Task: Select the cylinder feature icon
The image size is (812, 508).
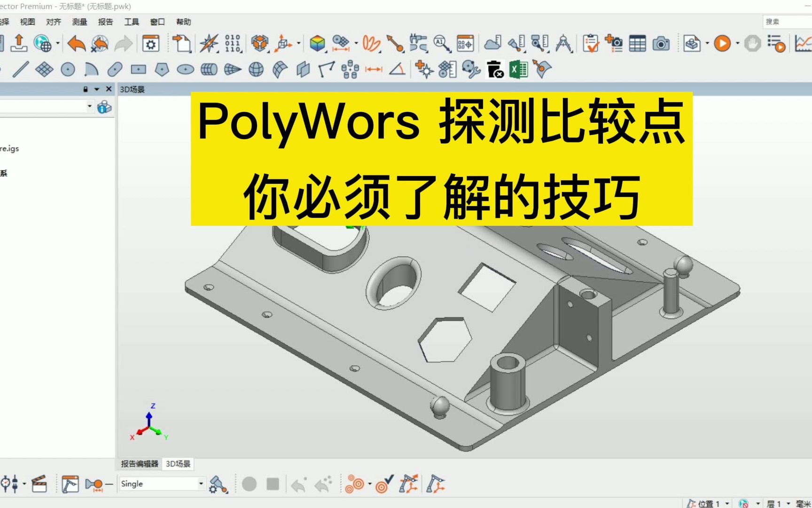Action: point(209,70)
